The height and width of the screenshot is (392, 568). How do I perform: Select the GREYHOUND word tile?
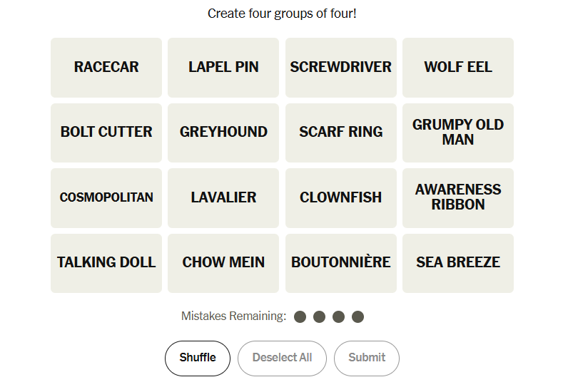click(223, 133)
